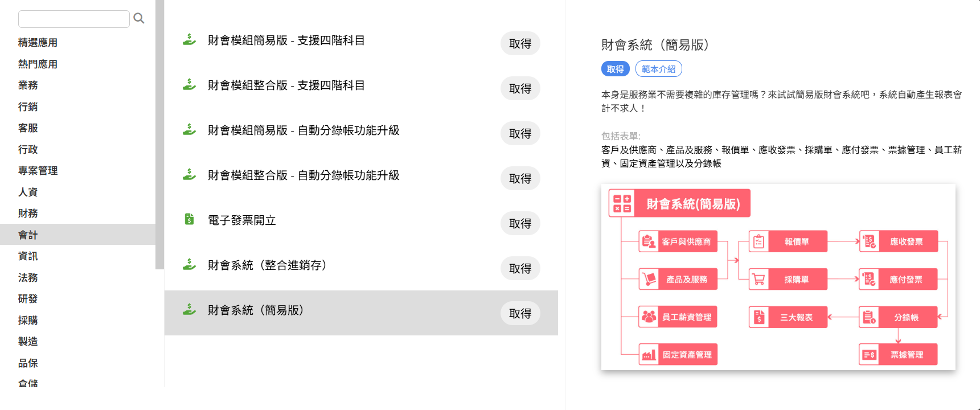Click the shopping cart icon for 採購單
The width and height of the screenshot is (980, 410).
[758, 280]
